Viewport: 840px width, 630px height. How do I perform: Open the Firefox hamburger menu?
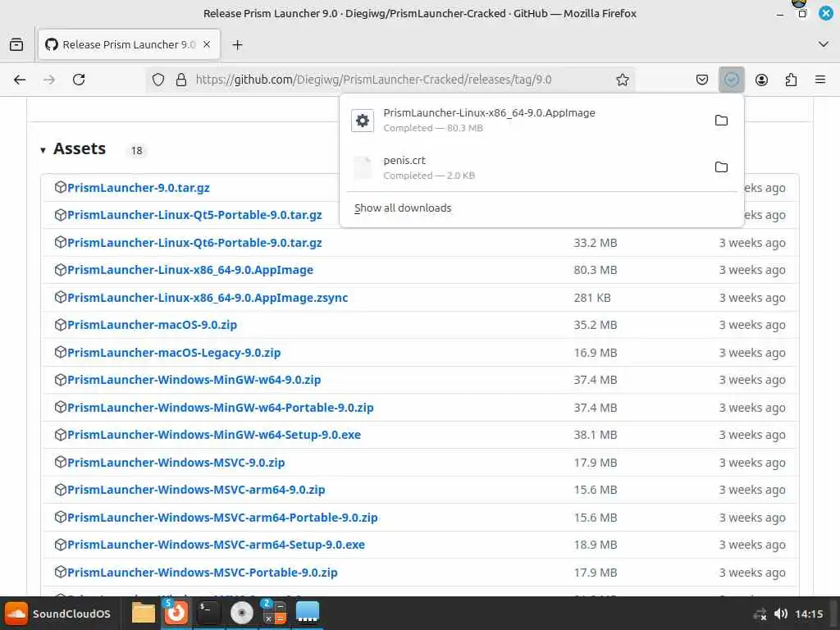tap(820, 80)
